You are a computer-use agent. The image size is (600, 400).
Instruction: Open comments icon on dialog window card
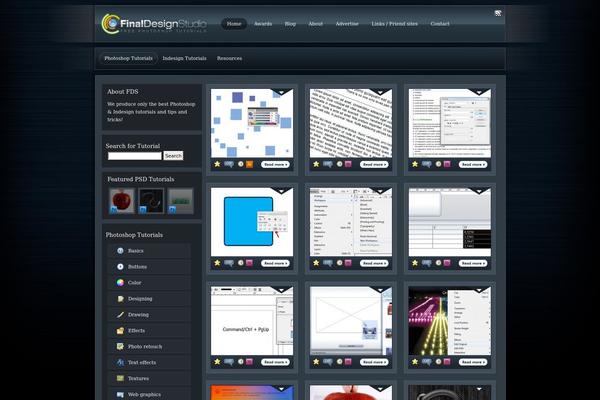pos(427,164)
